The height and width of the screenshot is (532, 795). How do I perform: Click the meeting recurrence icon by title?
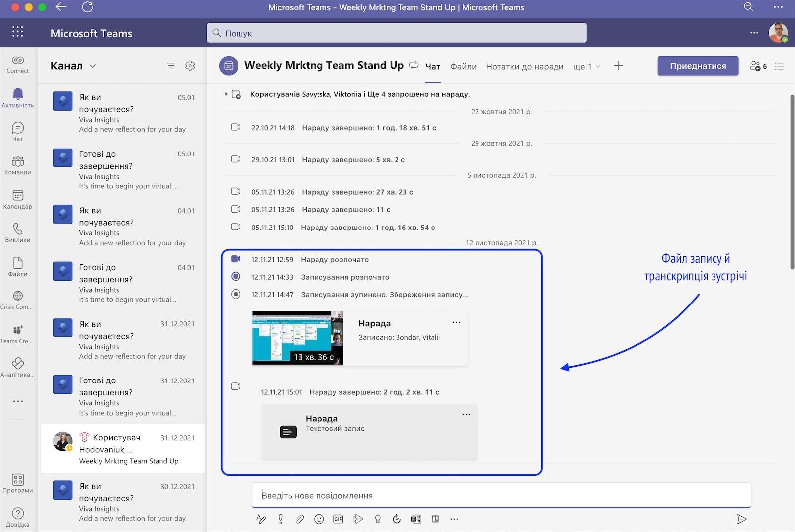coord(414,65)
